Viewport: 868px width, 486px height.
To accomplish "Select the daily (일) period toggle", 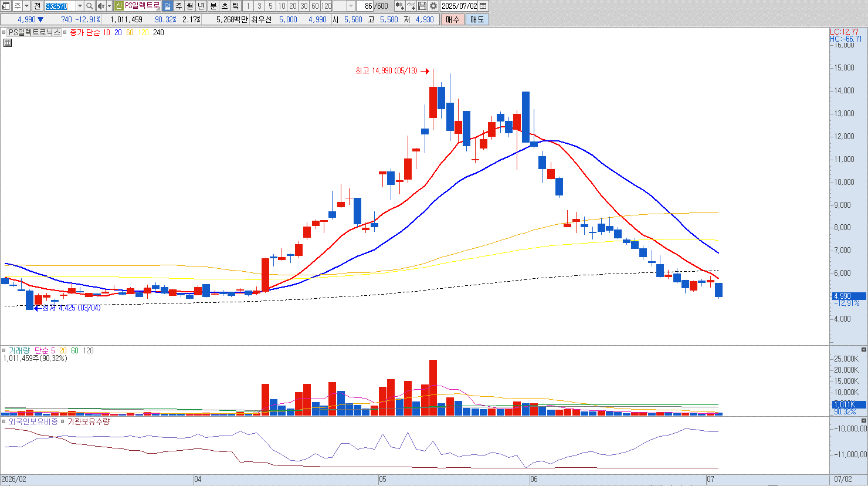I will pos(167,6).
